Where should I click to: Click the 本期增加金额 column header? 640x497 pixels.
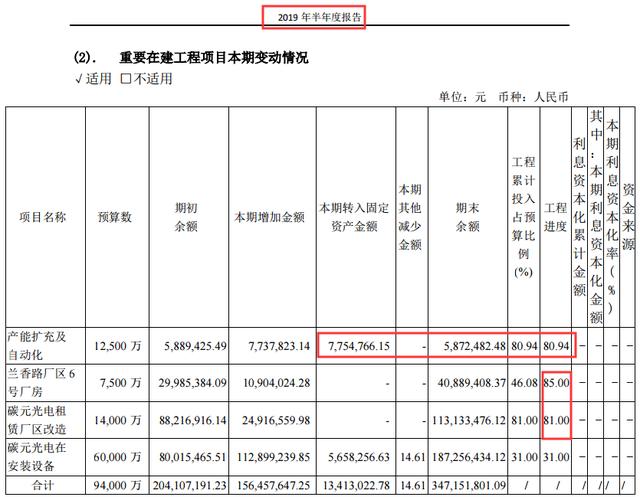click(269, 217)
